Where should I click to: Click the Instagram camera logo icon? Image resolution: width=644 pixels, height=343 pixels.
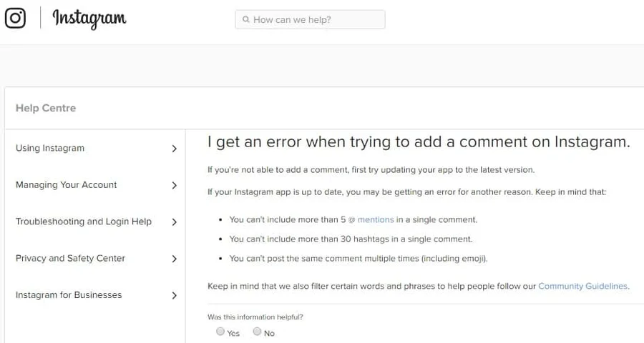(x=15, y=18)
